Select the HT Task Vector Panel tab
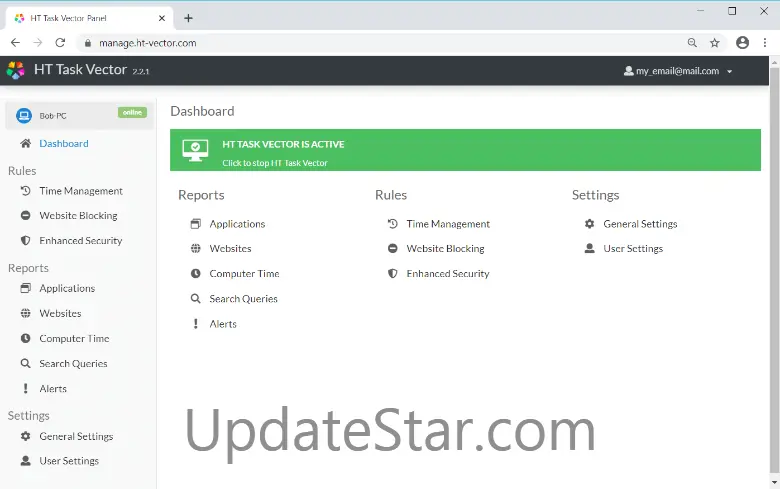Screen dimensions: 780x489 [x=90, y=18]
